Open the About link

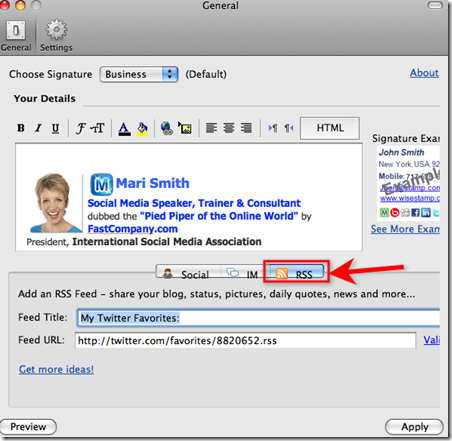(424, 73)
